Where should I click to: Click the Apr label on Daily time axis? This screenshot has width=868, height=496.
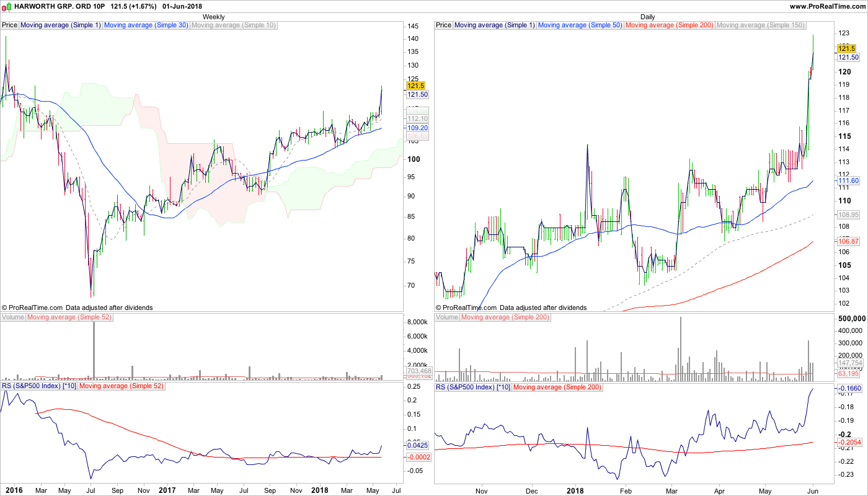click(x=719, y=490)
